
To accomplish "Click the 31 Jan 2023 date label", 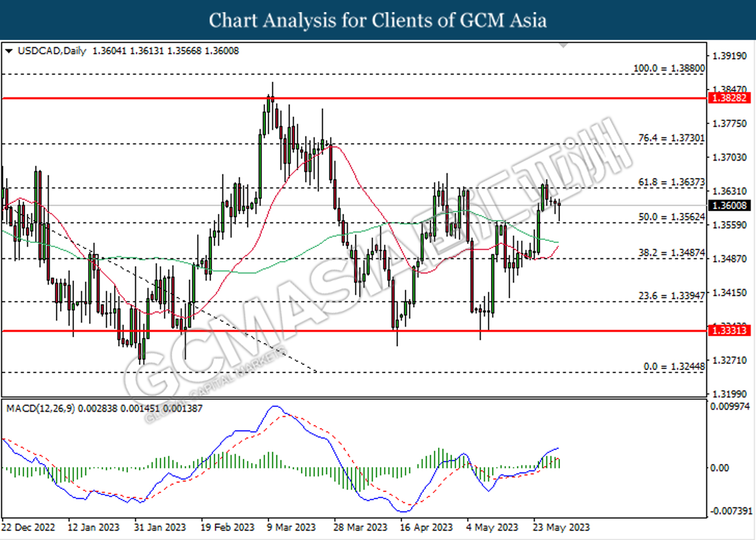I will [160, 527].
